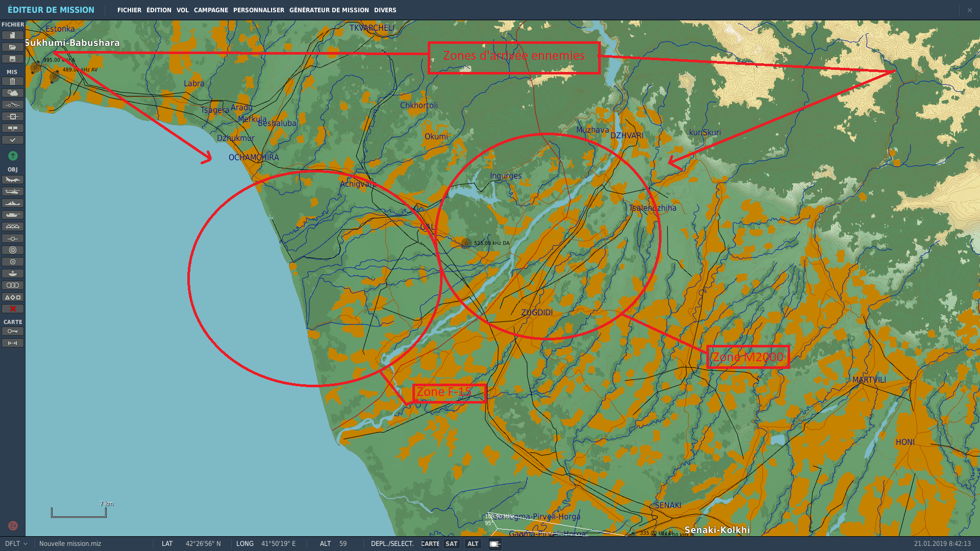This screenshot has width=980, height=551.
Task: Click the longitude value 41°50'19" E
Action: tap(279, 544)
